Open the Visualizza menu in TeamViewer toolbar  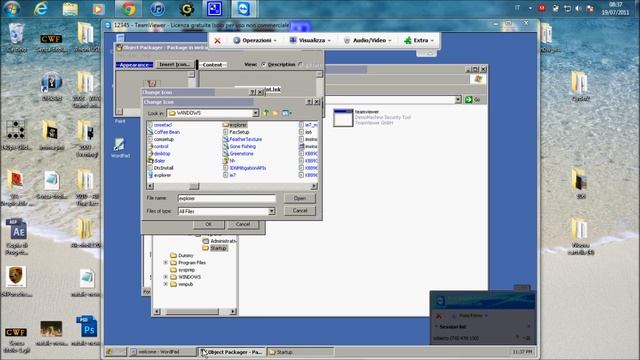(311, 40)
